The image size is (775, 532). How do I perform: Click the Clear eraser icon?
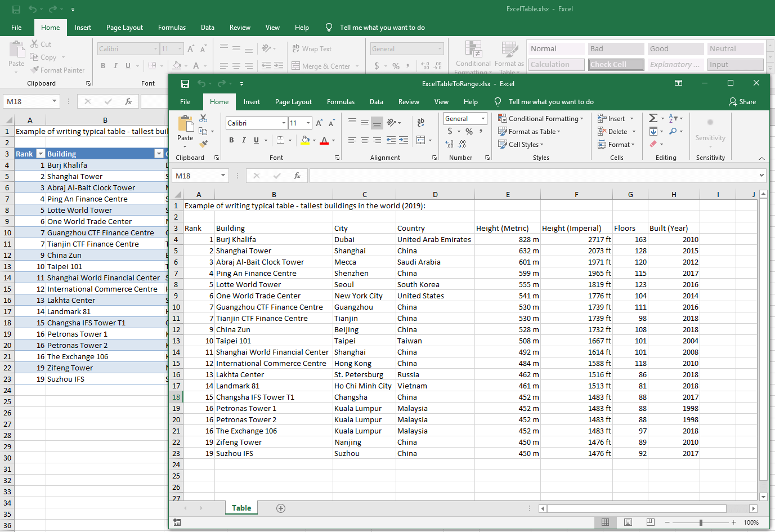pos(653,144)
